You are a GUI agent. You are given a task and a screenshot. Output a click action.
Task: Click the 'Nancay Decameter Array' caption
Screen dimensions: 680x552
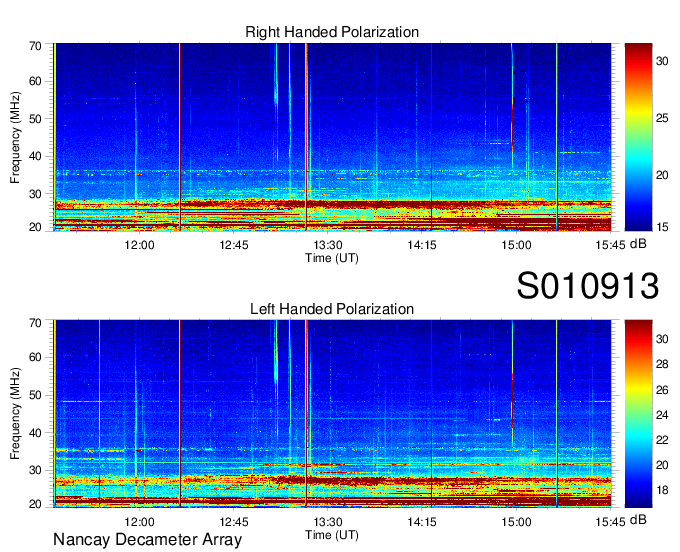tap(147, 539)
